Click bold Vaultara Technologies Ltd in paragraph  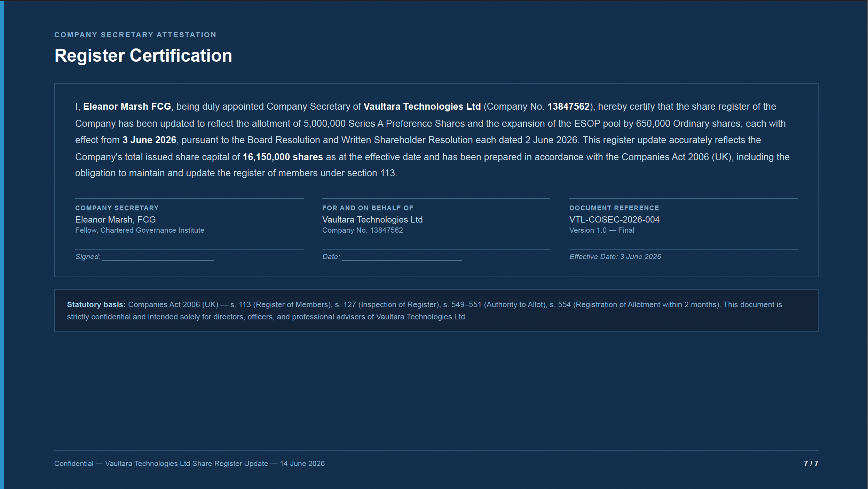(x=422, y=107)
